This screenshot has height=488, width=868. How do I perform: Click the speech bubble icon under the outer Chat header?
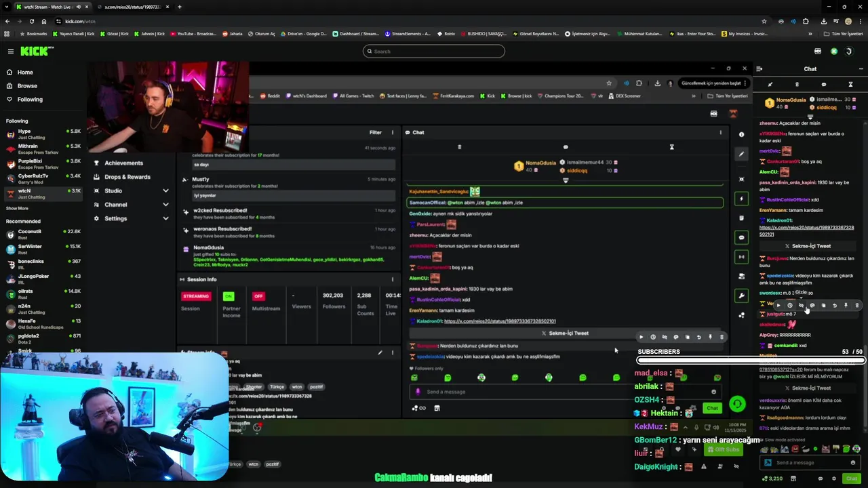823,84
